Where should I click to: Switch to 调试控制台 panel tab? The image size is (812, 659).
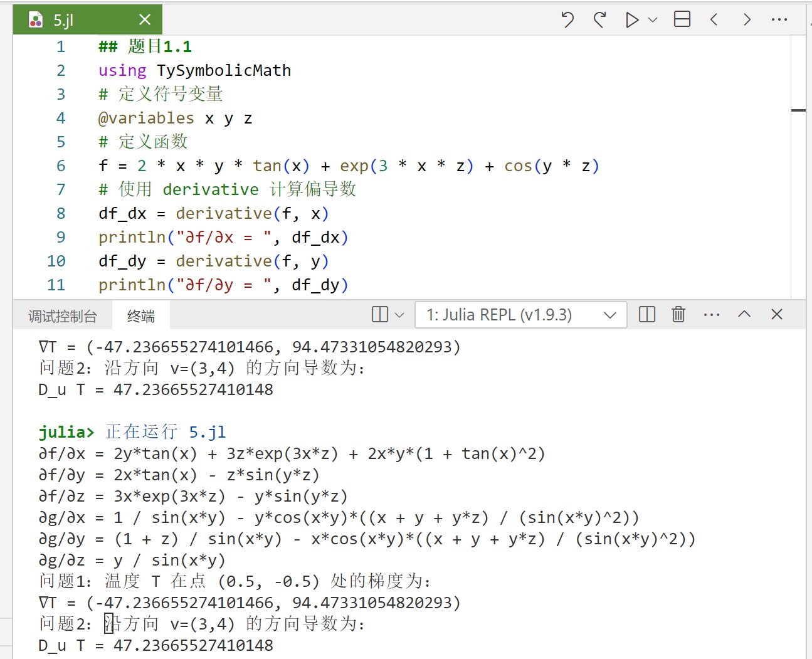coord(63,316)
